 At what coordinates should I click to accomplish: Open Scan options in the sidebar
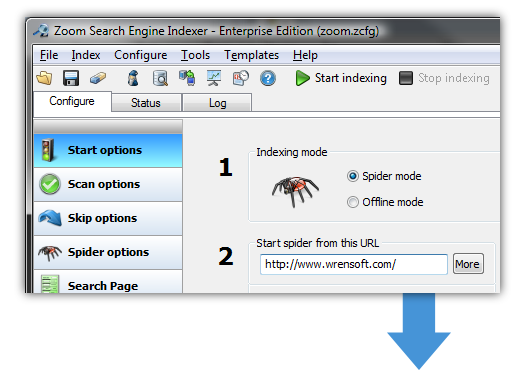point(108,185)
